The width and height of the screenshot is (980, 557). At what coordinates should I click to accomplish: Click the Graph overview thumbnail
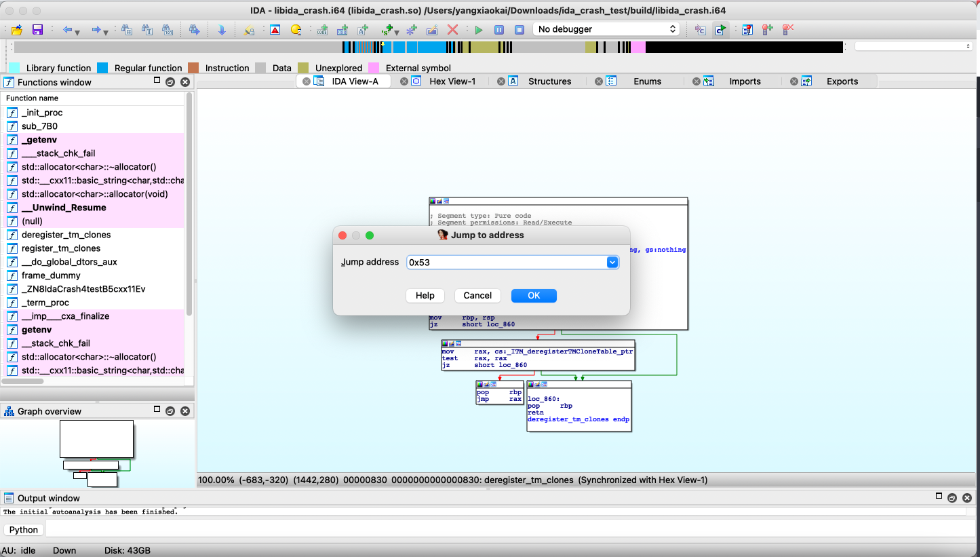97,453
